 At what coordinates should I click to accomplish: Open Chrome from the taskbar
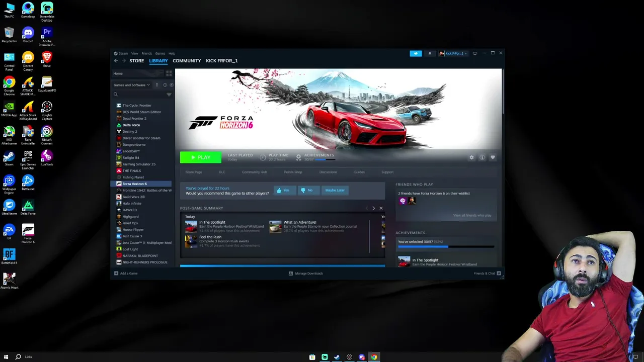(x=374, y=357)
